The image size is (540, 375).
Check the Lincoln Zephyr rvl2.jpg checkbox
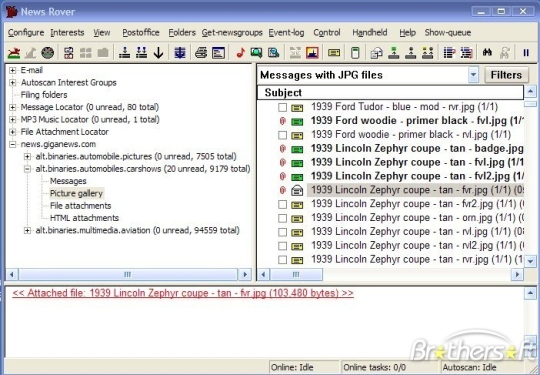click(x=282, y=246)
